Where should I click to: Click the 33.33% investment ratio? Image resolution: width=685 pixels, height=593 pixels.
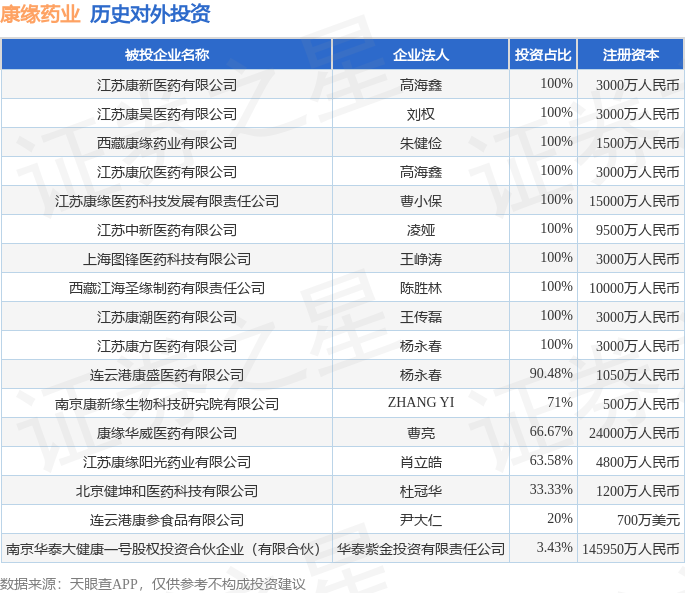click(x=551, y=489)
